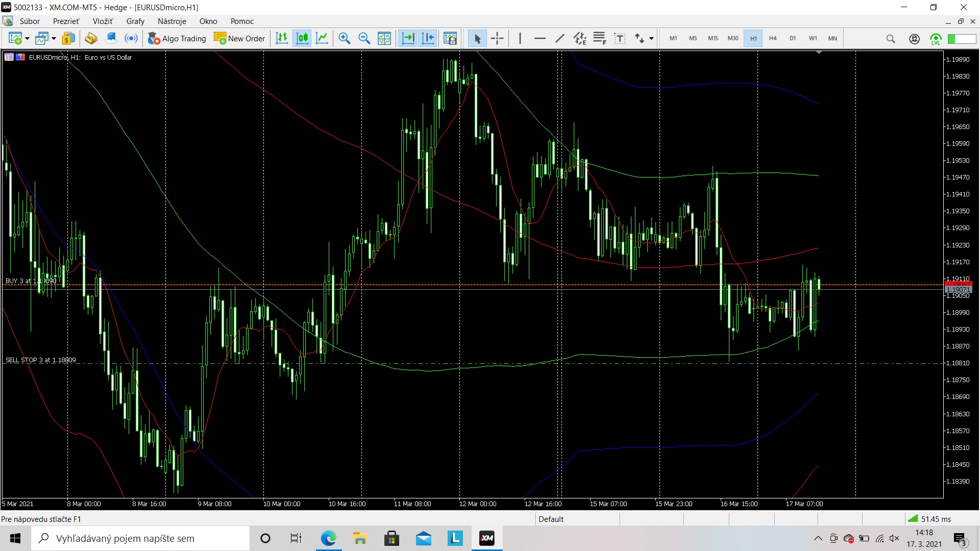Select the SELL STOP 3 at 1.18809 label
This screenshot has height=551, width=980.
click(40, 360)
